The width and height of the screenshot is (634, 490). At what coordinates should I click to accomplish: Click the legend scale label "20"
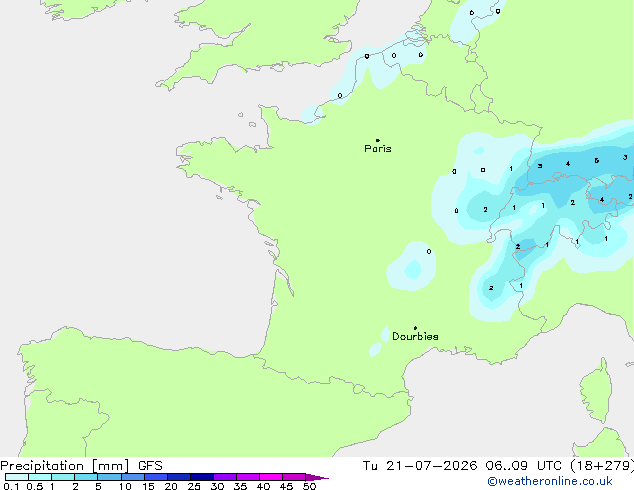[171, 486]
